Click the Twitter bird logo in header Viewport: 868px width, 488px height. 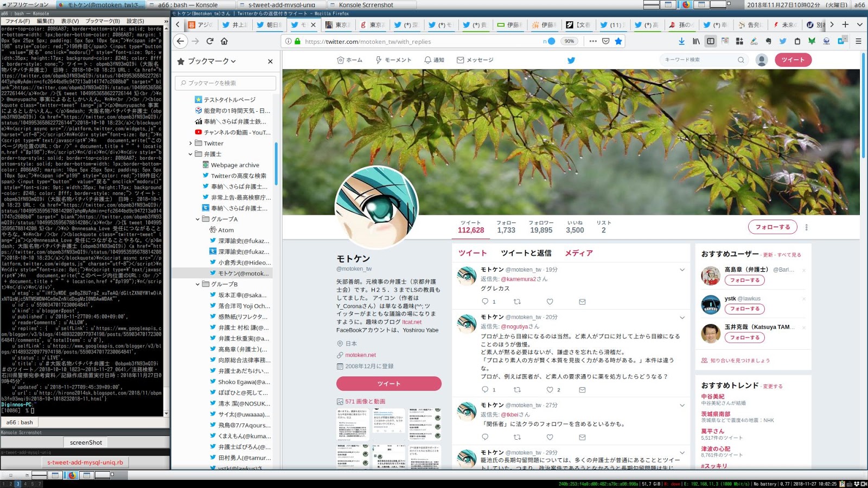[x=571, y=60]
